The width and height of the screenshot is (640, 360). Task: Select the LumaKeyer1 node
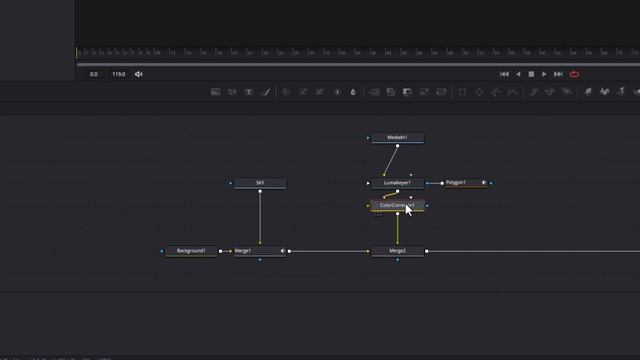coord(398,183)
